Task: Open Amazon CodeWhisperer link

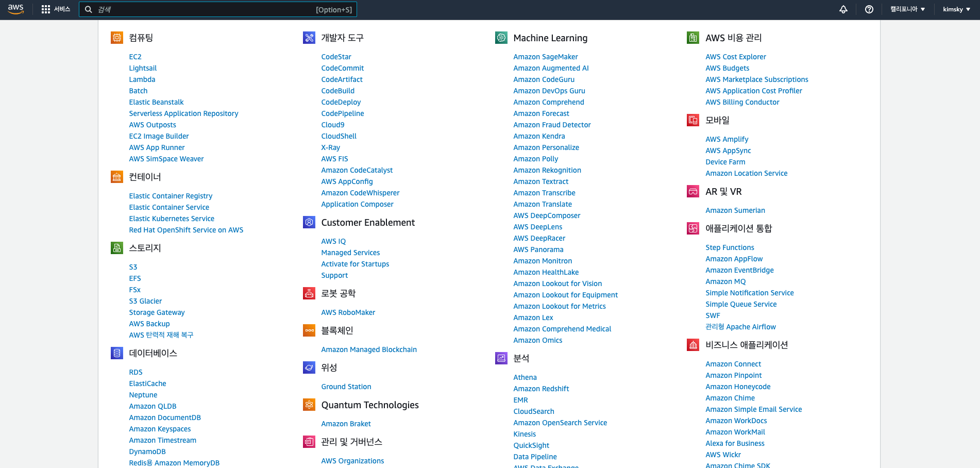Action: [360, 193]
